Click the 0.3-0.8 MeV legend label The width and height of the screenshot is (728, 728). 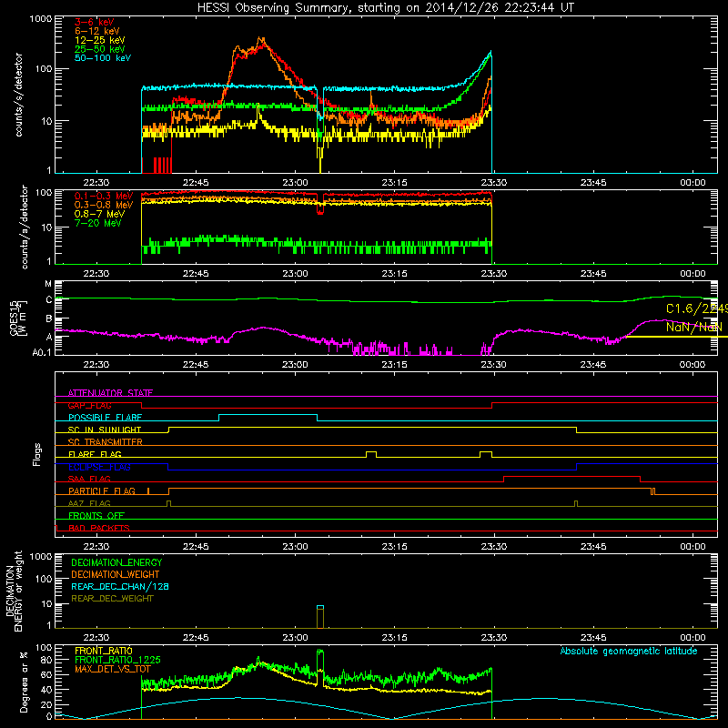(104, 205)
